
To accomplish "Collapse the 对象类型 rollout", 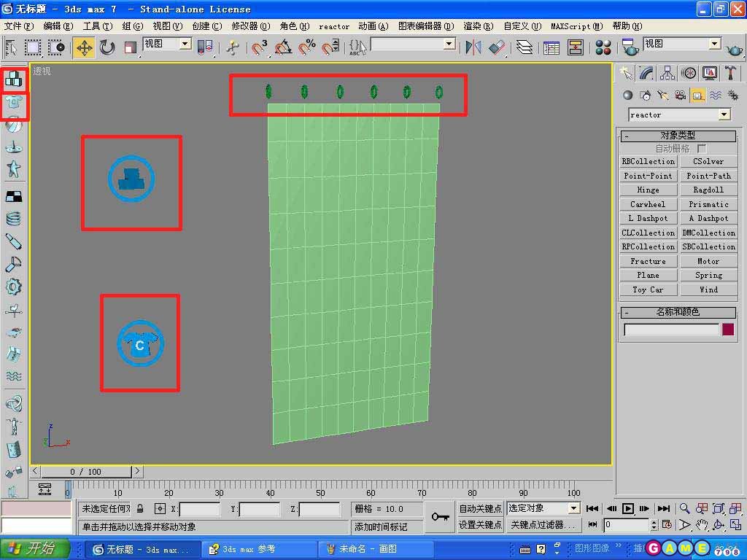I will [x=678, y=136].
